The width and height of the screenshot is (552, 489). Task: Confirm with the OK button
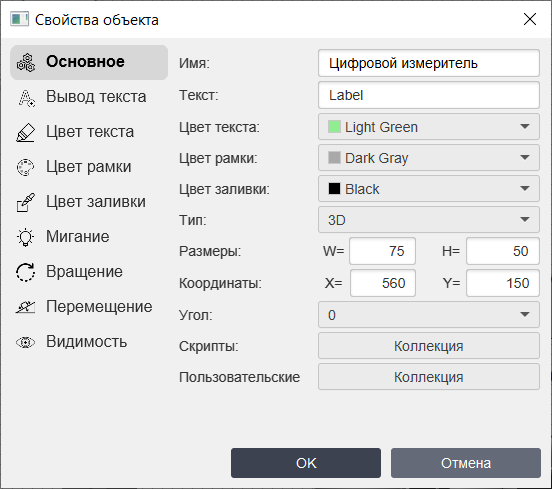pyautogui.click(x=306, y=463)
